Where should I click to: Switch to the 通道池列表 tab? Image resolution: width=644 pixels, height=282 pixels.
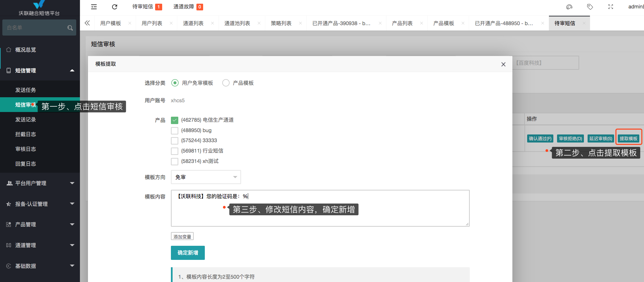[x=237, y=23]
